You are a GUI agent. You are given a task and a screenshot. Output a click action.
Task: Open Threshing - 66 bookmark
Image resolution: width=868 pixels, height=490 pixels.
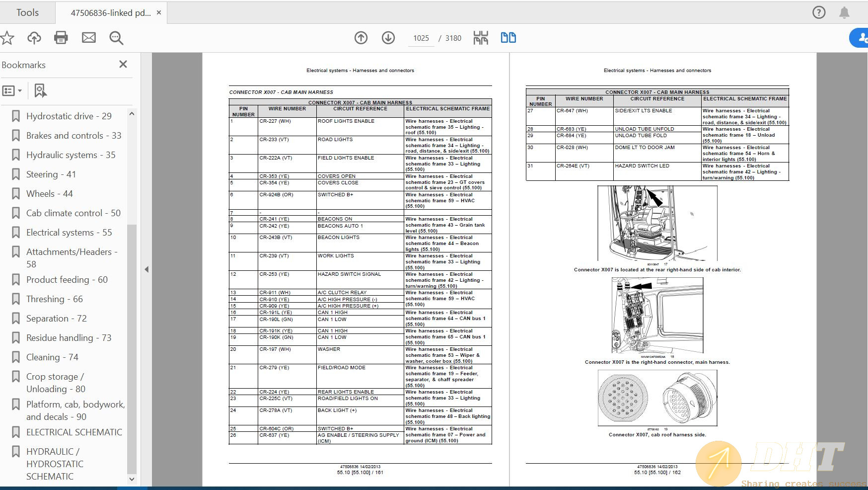[x=55, y=299]
